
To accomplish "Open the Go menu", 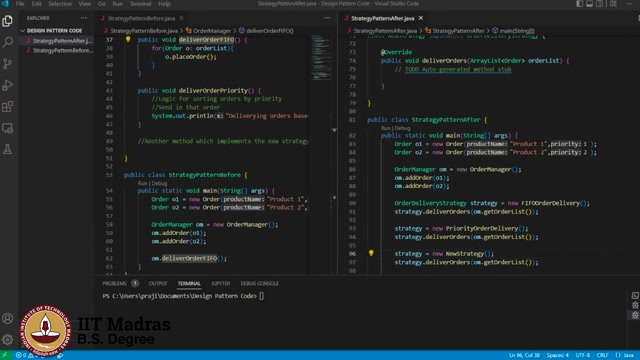I will tap(102, 4).
